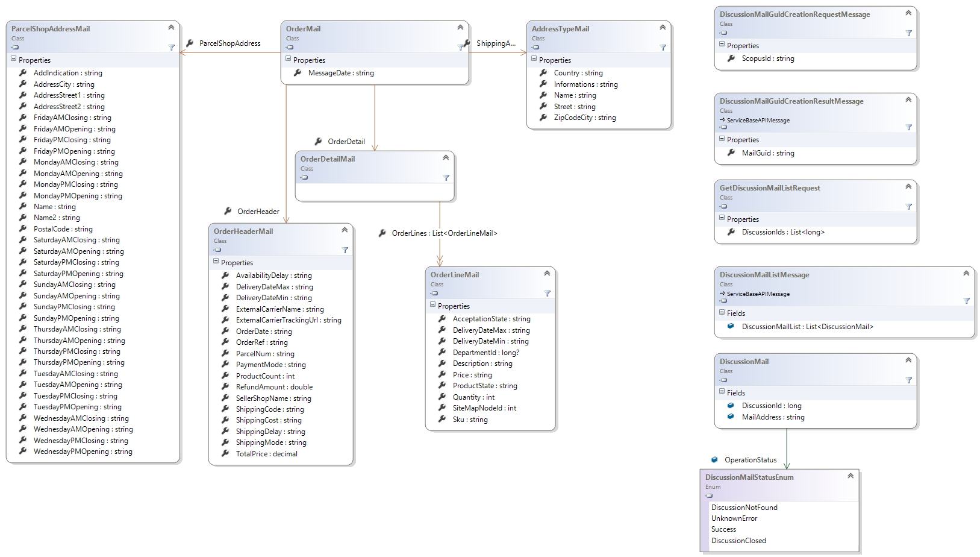Click the field icon beside DiscussionMailList

731,327
